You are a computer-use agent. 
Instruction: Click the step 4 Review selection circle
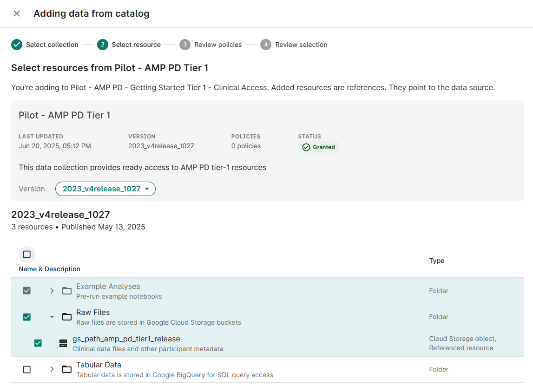point(266,45)
